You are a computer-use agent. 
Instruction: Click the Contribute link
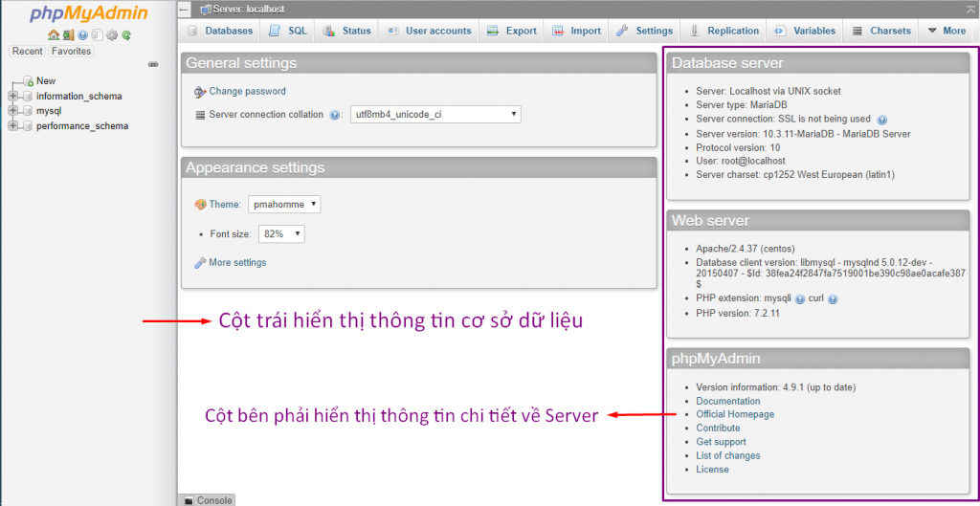[718, 428]
